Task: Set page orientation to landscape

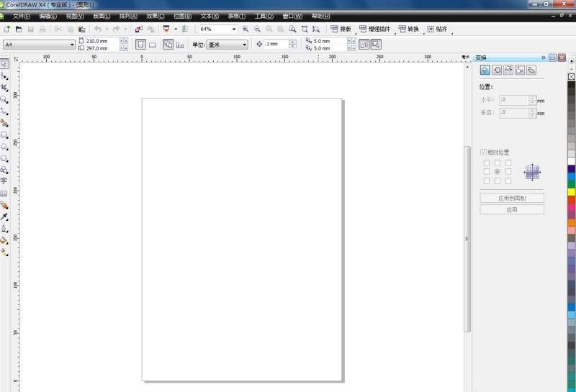Action: 153,45
